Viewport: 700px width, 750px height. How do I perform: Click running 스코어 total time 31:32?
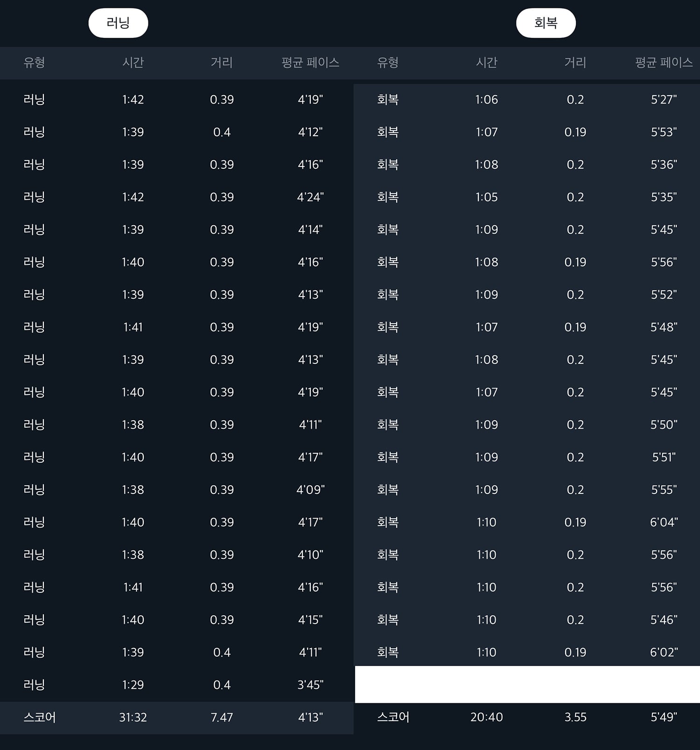click(133, 717)
